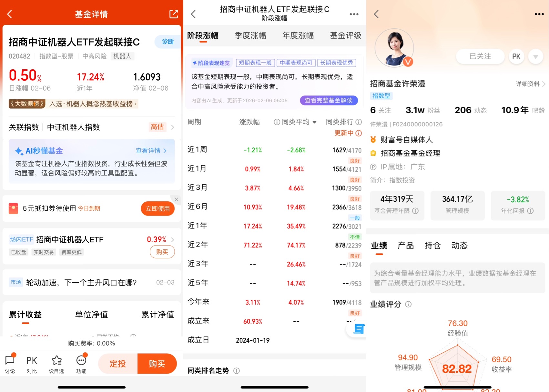Image resolution: width=549 pixels, height=392 pixels.
Task: Open the floating blue note icon
Action: (x=358, y=329)
